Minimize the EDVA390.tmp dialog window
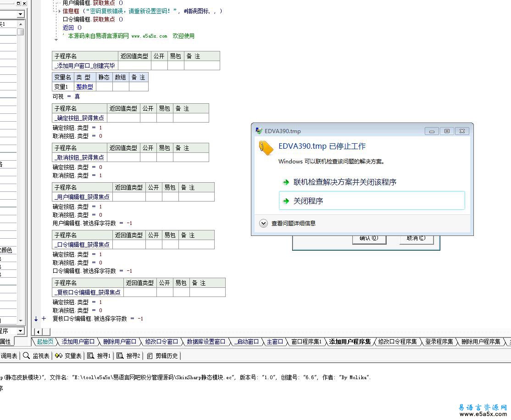511x420 pixels. click(x=432, y=131)
